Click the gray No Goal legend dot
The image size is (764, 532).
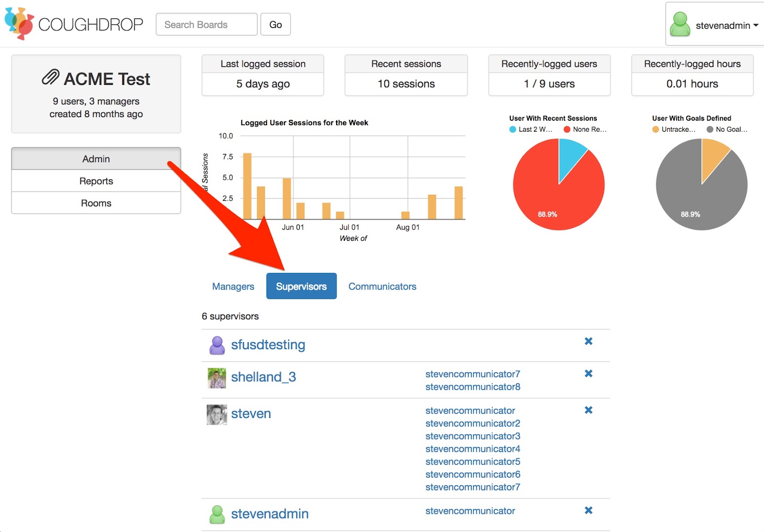coord(710,129)
